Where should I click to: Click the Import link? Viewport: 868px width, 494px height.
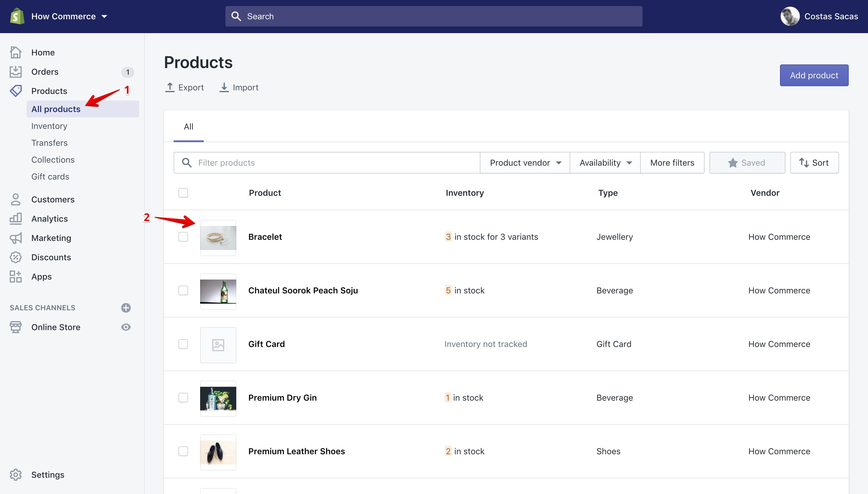[239, 87]
